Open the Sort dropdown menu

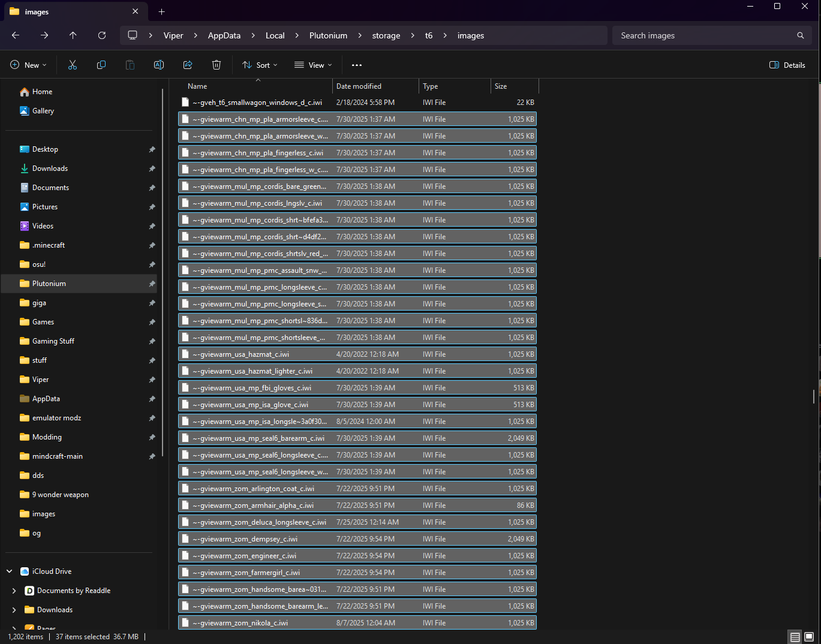260,65
